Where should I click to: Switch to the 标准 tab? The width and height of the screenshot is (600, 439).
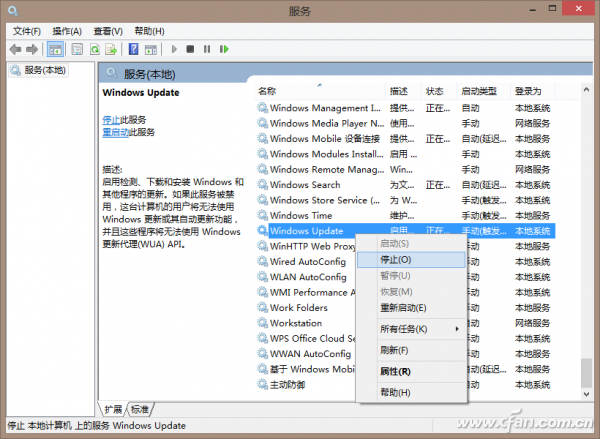tap(140, 410)
